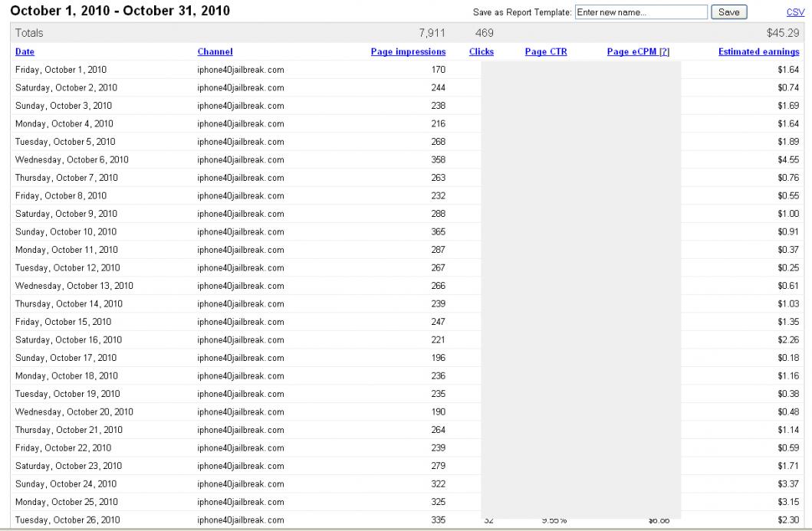Sort by the Clicks column header

click(481, 52)
